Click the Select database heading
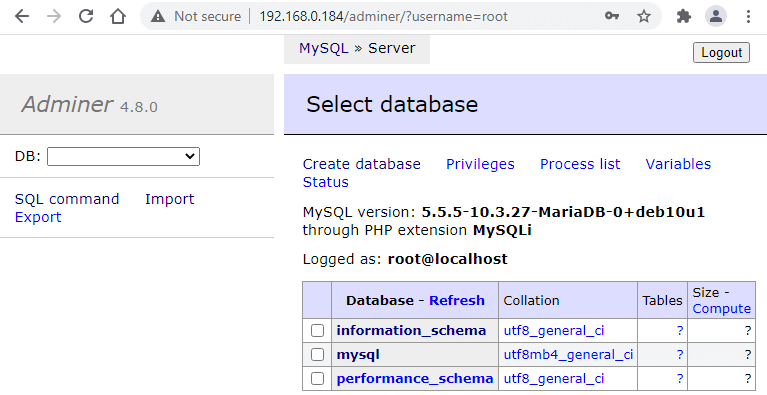Viewport: 767px width, 395px height. coord(392,104)
